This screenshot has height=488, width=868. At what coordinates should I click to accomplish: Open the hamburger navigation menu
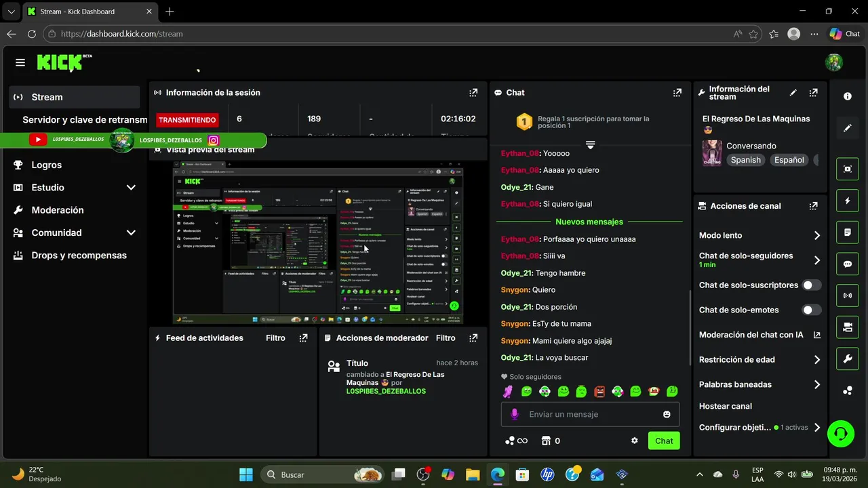pos(20,62)
